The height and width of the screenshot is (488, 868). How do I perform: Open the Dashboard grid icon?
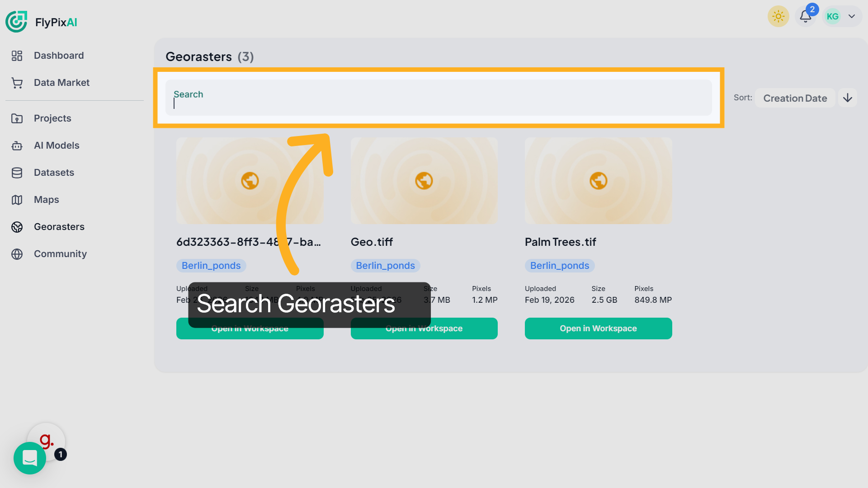pos(17,56)
